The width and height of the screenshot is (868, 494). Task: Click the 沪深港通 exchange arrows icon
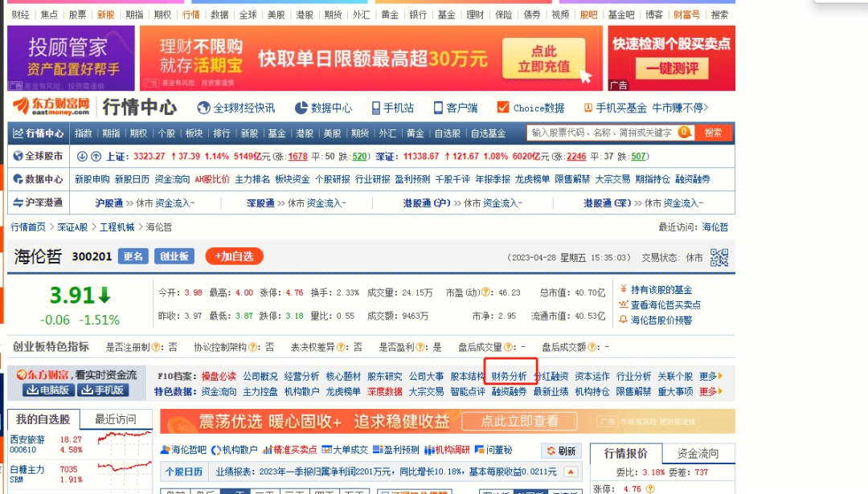click(x=18, y=202)
